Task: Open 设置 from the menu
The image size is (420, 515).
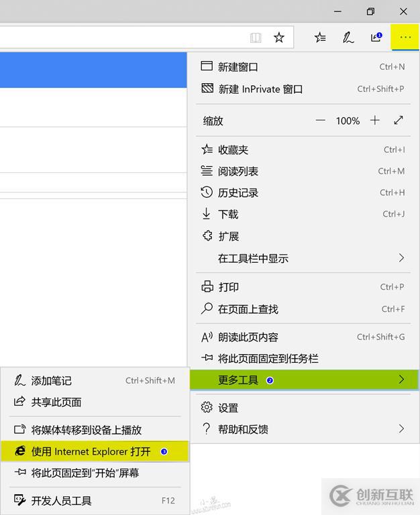Action: tap(228, 408)
